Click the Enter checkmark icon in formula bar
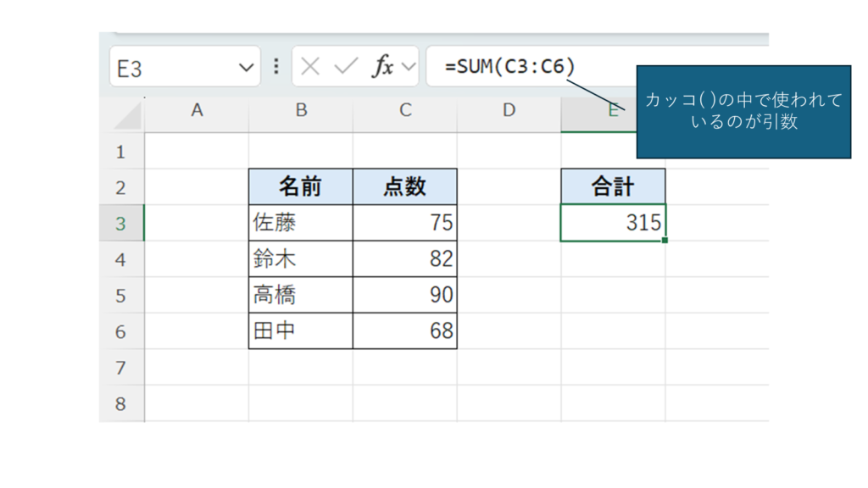This screenshot has width=868, height=488. pyautogui.click(x=346, y=67)
